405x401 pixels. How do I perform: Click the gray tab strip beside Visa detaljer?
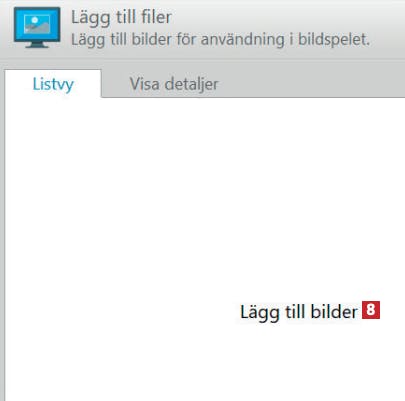click(x=313, y=83)
